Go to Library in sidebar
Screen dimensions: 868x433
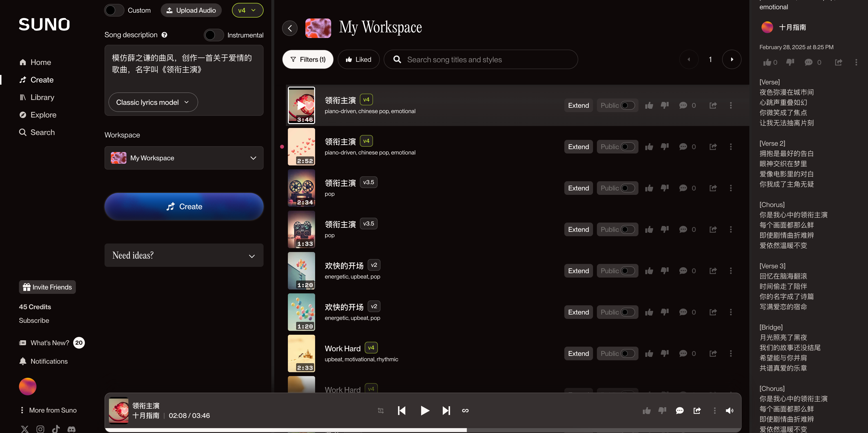(x=42, y=97)
